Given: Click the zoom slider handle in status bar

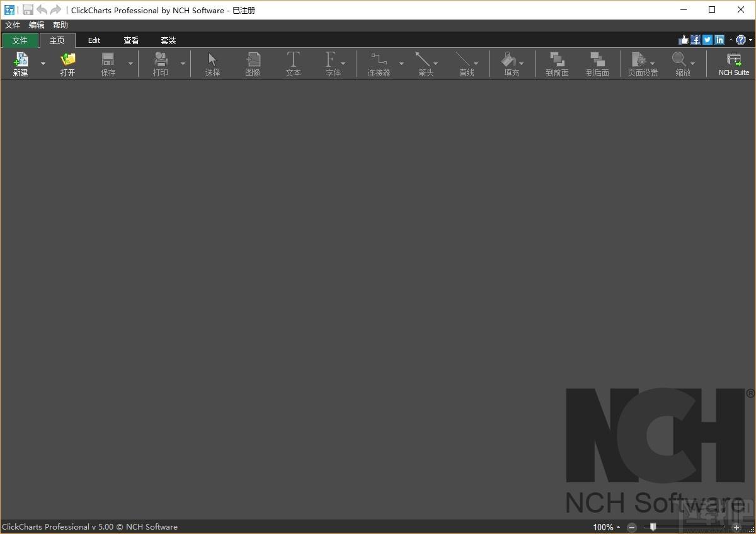Looking at the screenshot, I should coord(653,527).
